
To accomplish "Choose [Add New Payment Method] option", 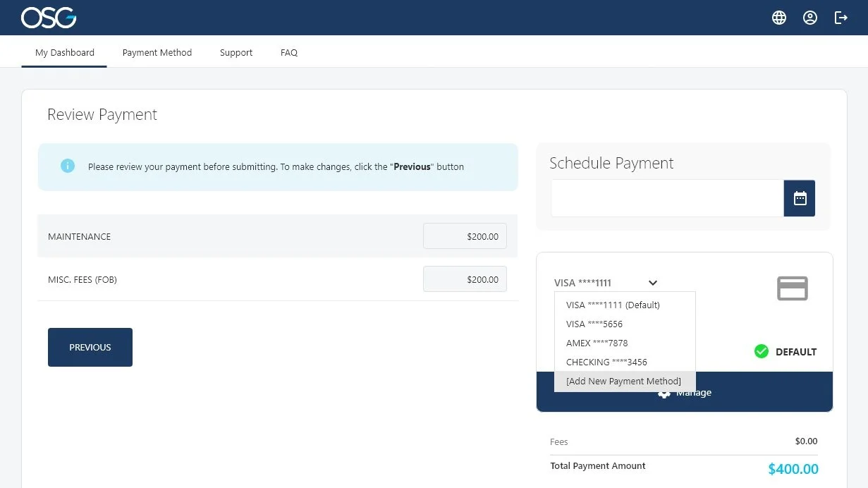I will click(623, 381).
